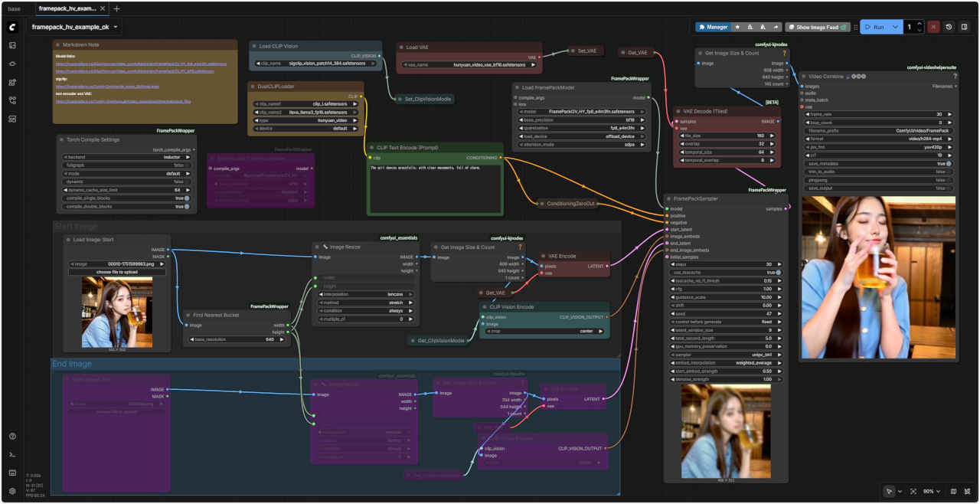Click the ComfyUI logo in the sidebar

pyautogui.click(x=12, y=27)
